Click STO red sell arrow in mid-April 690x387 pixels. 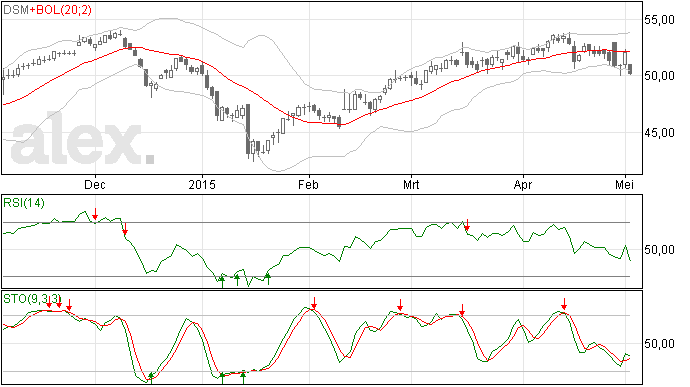[x=564, y=304]
